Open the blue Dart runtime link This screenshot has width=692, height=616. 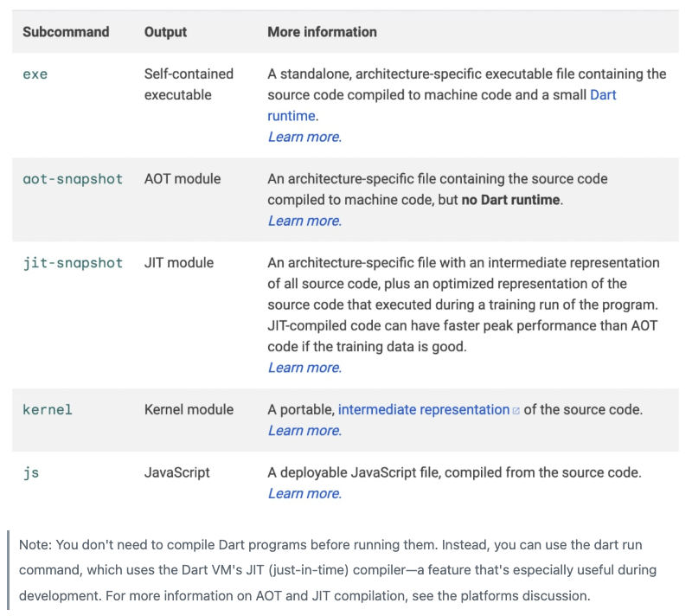(x=603, y=95)
